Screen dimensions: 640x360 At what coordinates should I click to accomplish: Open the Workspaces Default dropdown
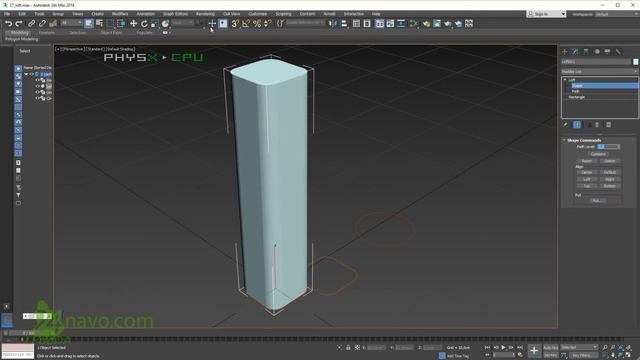point(616,14)
